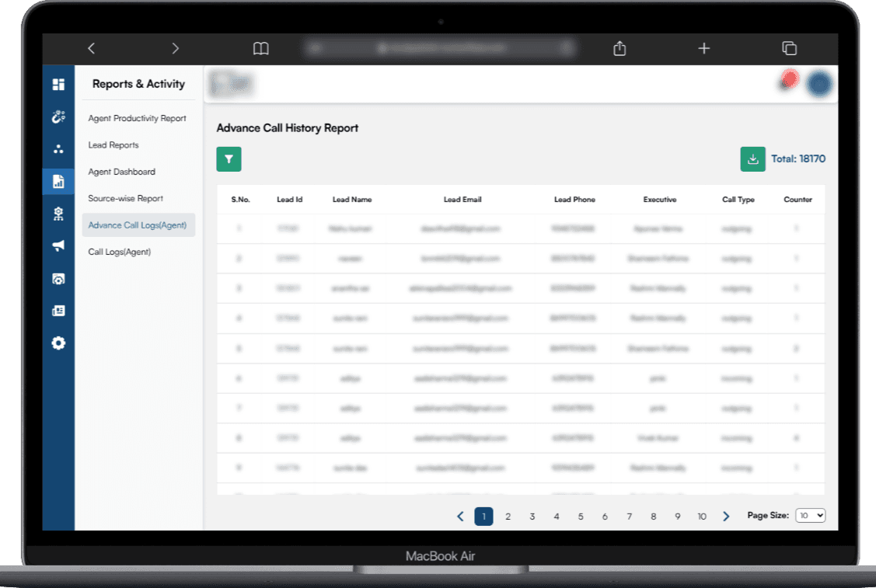Click the green filter icon above the table

pos(229,158)
